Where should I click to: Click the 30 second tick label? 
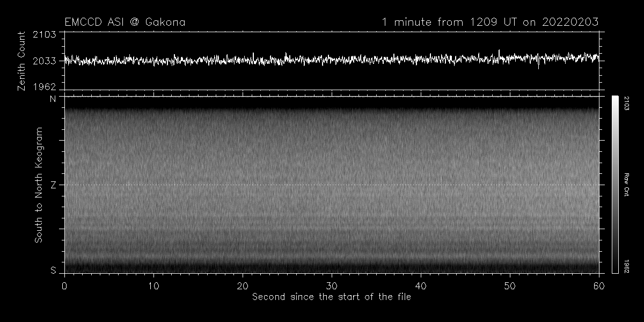(332, 285)
